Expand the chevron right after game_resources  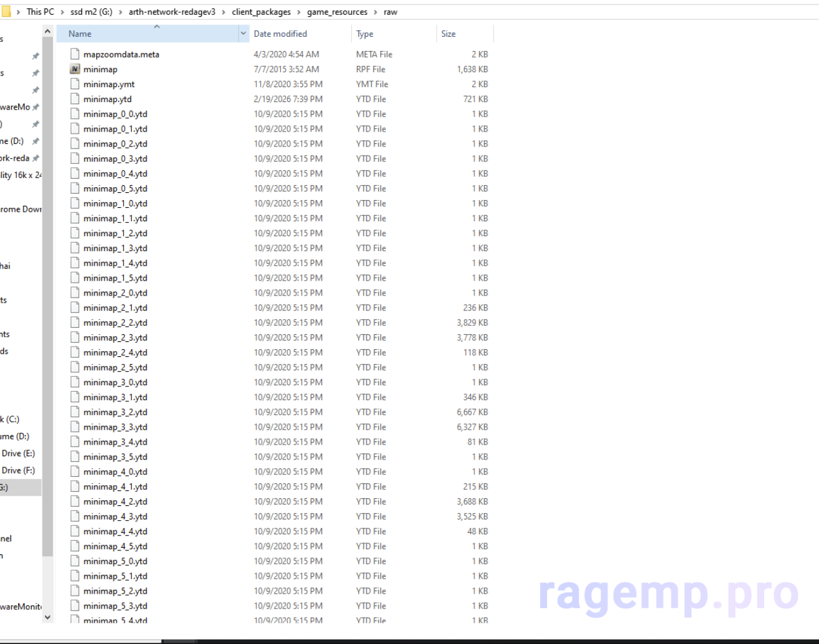376,12
